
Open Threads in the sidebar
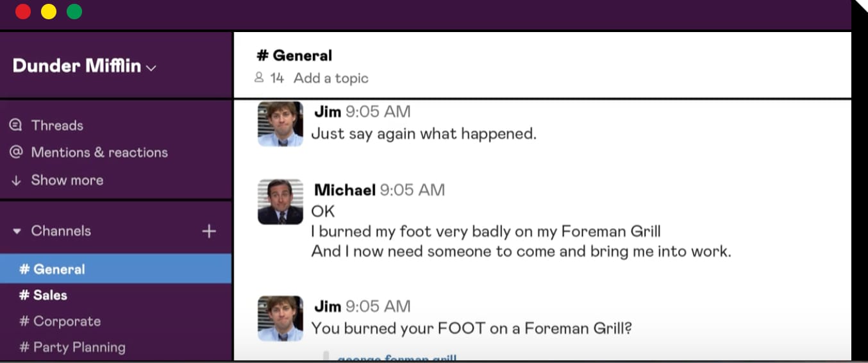coord(57,125)
